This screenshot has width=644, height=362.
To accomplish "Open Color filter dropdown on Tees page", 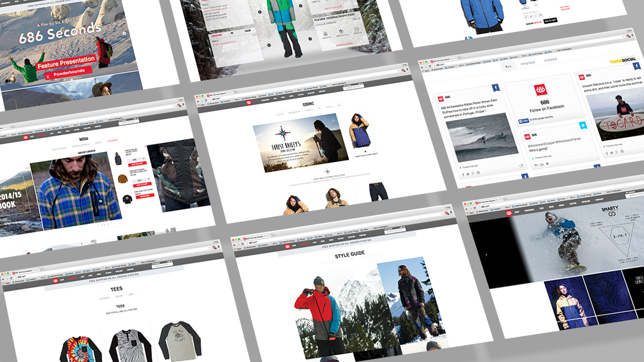I will click(x=119, y=297).
